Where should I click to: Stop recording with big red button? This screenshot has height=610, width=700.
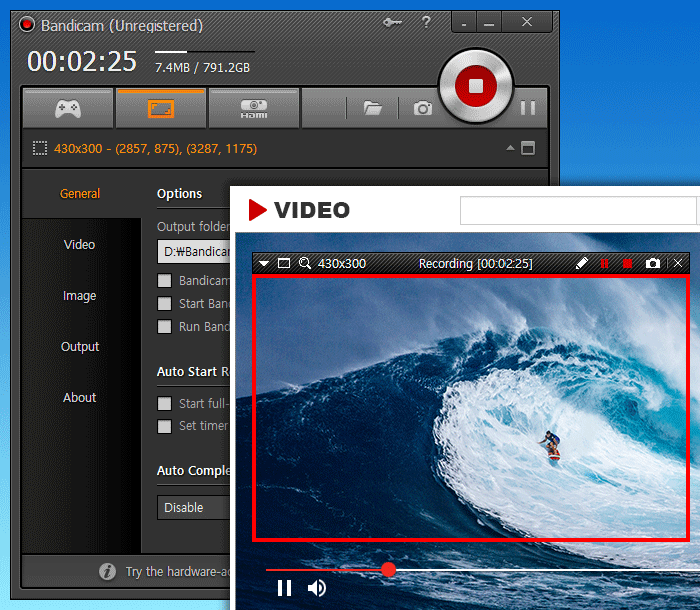476,86
